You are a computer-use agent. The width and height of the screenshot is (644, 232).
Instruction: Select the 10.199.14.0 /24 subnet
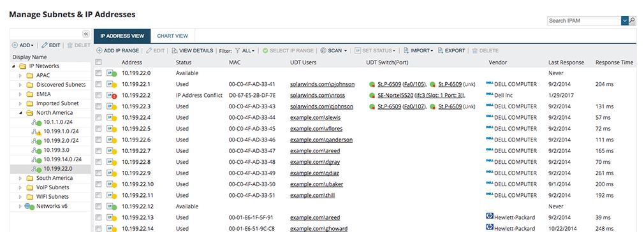[62, 159]
